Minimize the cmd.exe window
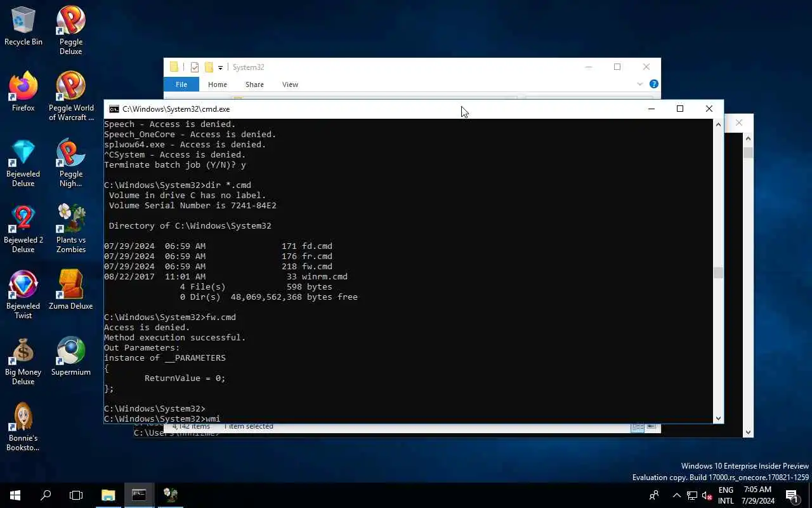 (651, 109)
